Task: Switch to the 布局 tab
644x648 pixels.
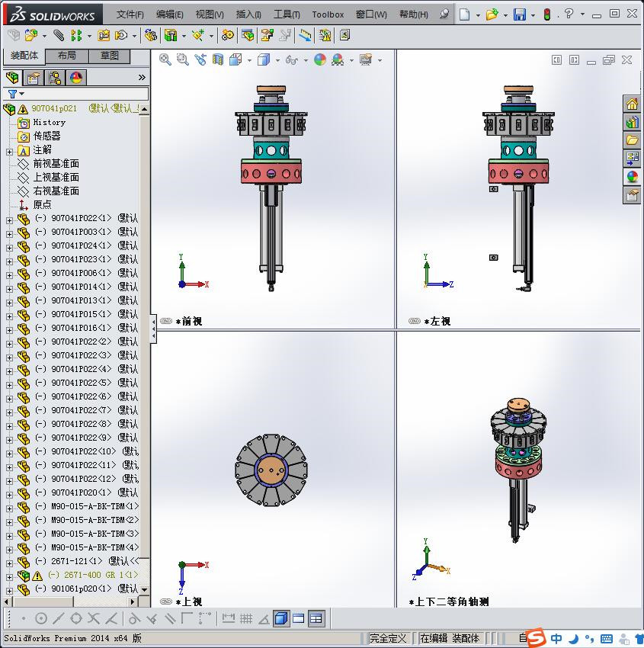Action: point(66,56)
